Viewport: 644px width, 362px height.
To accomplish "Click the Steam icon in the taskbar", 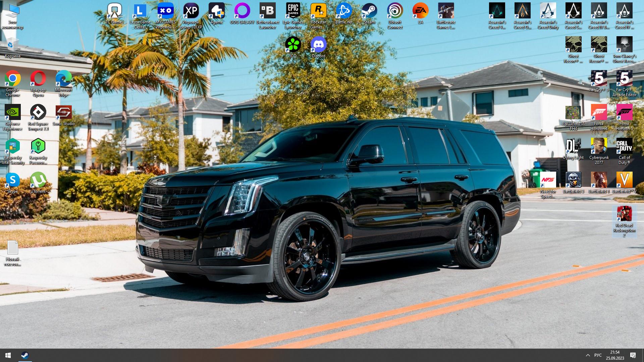I will click(x=25, y=355).
